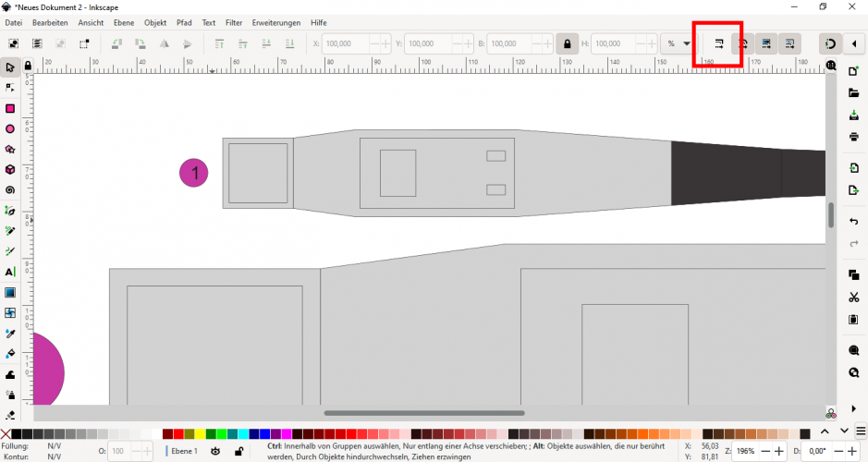The image size is (868, 462).
Task: Cut selection with the scissors icon
Action: point(853,298)
